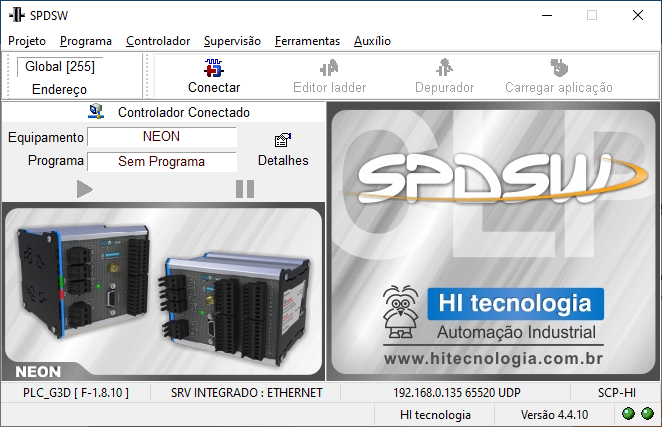Click the PLC_G3D [ F-1.8.10 ] status text
The height and width of the screenshot is (427, 662).
click(76, 393)
